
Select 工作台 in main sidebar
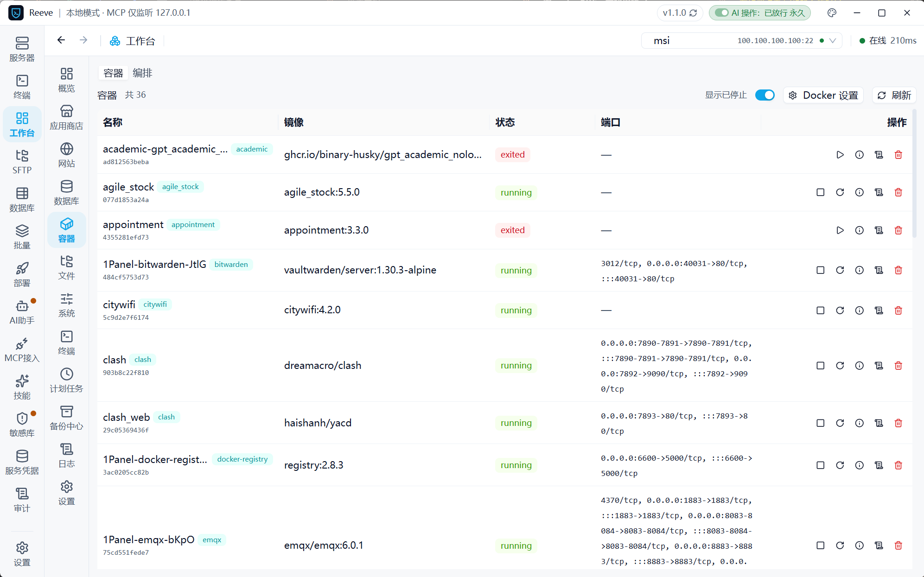(22, 124)
